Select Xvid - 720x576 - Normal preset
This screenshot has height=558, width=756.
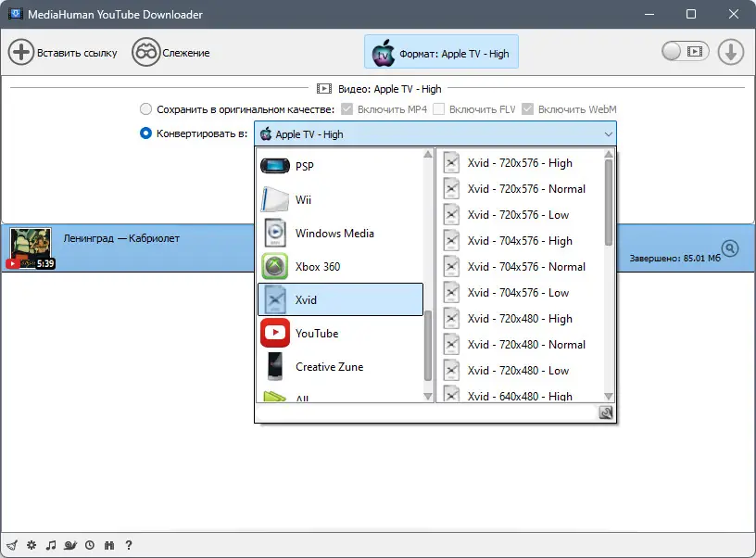[520, 188]
